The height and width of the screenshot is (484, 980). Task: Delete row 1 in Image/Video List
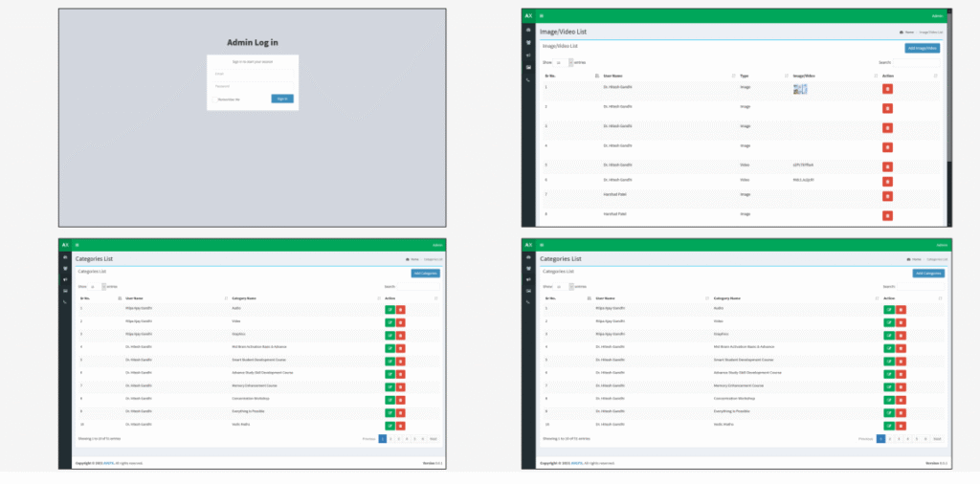click(x=887, y=89)
